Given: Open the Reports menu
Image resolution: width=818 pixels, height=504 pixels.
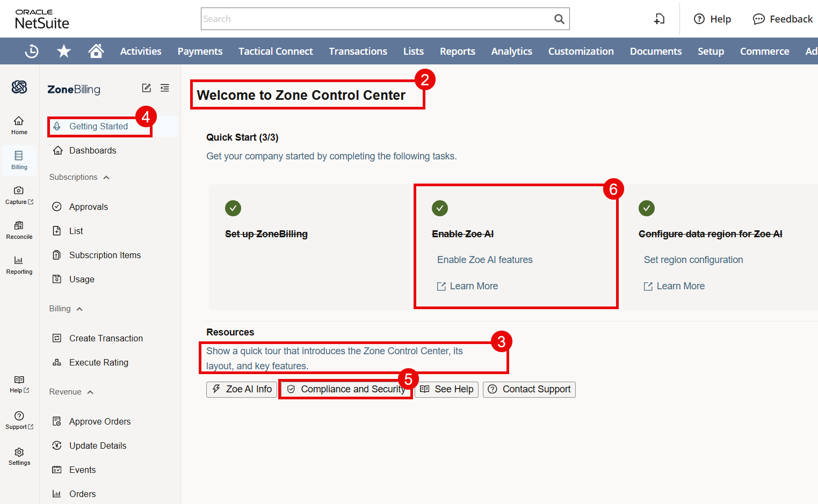Looking at the screenshot, I should tap(458, 51).
